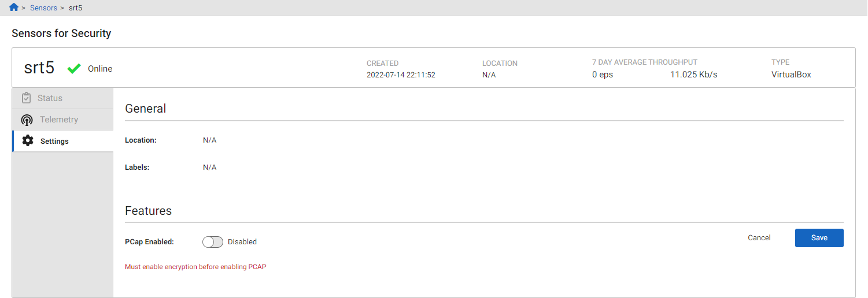Viewport: 868px width, 298px height.
Task: Click the 11.025 Kb/s throughput value
Action: pos(693,74)
